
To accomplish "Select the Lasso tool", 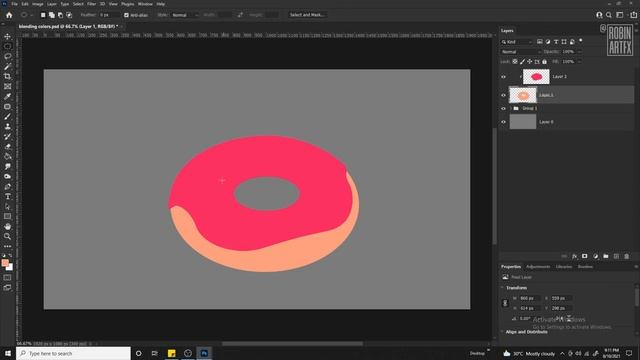I will coord(7,56).
